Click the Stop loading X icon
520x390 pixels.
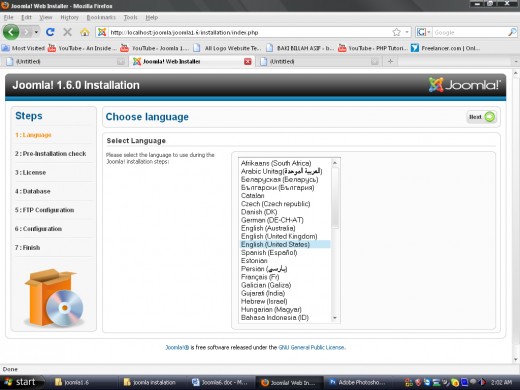tap(67, 32)
